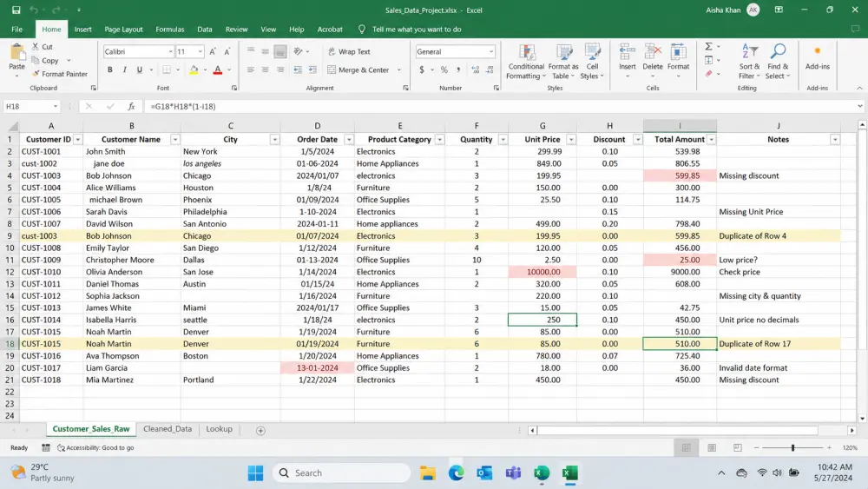Open the font name Calibri dropdown

[170, 51]
